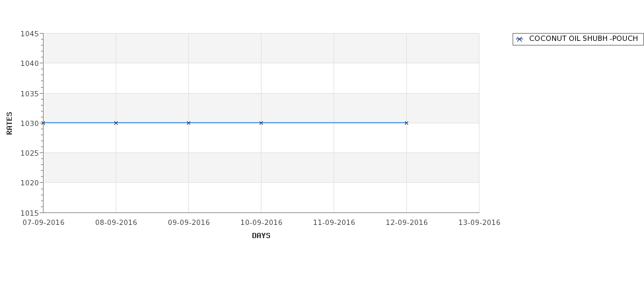Click the 1025 y-axis tick label

point(30,153)
